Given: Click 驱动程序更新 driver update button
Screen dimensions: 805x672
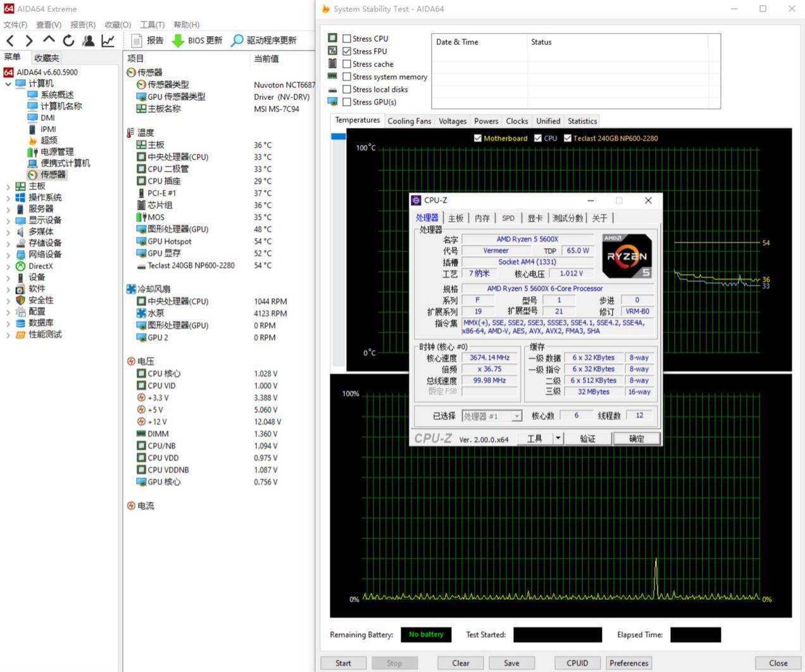Looking at the screenshot, I should pos(263,40).
